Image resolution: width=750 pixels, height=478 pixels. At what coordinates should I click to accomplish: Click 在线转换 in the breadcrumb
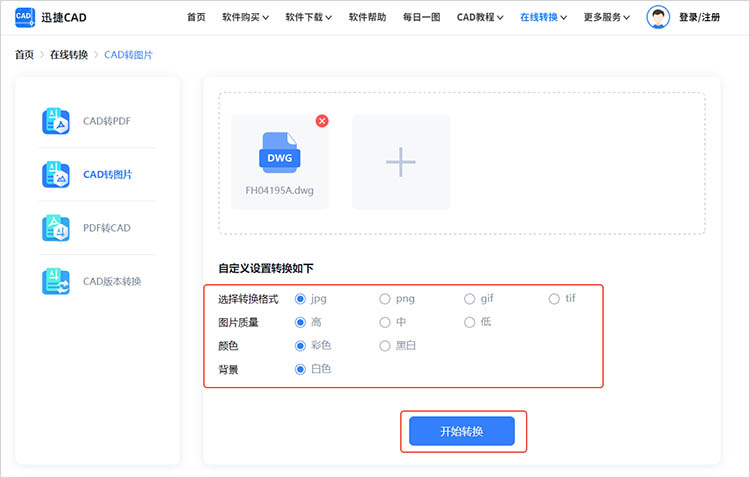click(69, 55)
